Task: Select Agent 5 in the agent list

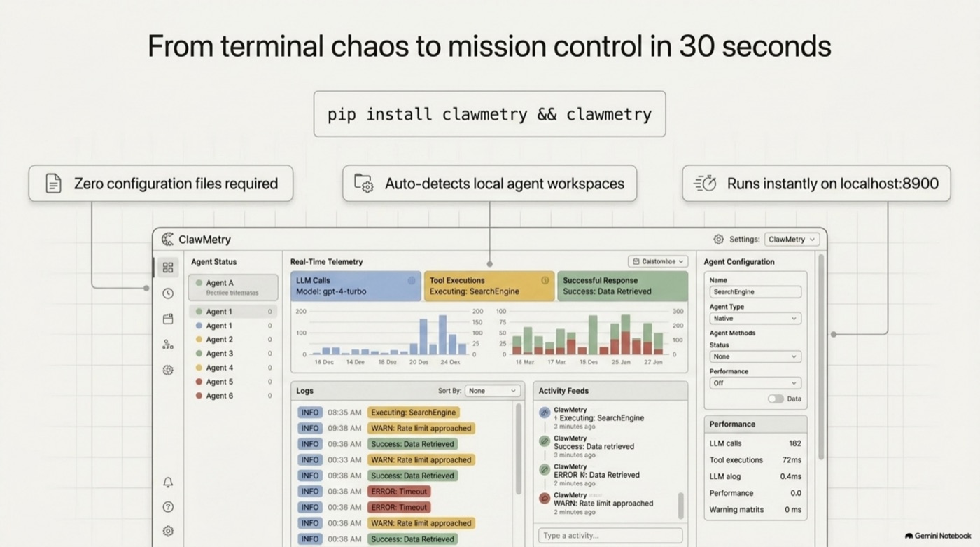Action: (x=233, y=382)
